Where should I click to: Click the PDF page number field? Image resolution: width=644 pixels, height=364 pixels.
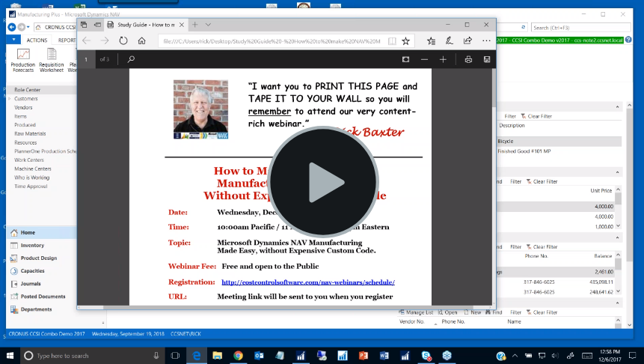click(x=86, y=59)
